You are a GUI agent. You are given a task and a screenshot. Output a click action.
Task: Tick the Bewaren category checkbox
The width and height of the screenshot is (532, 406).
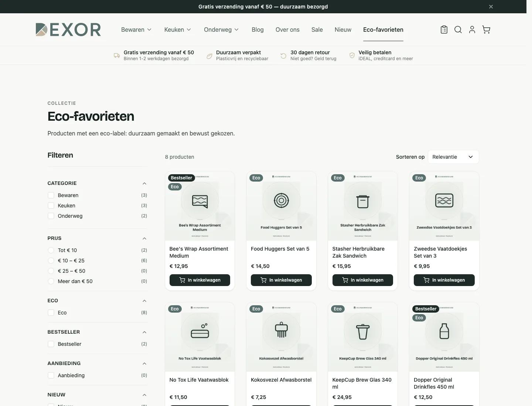[x=51, y=195]
